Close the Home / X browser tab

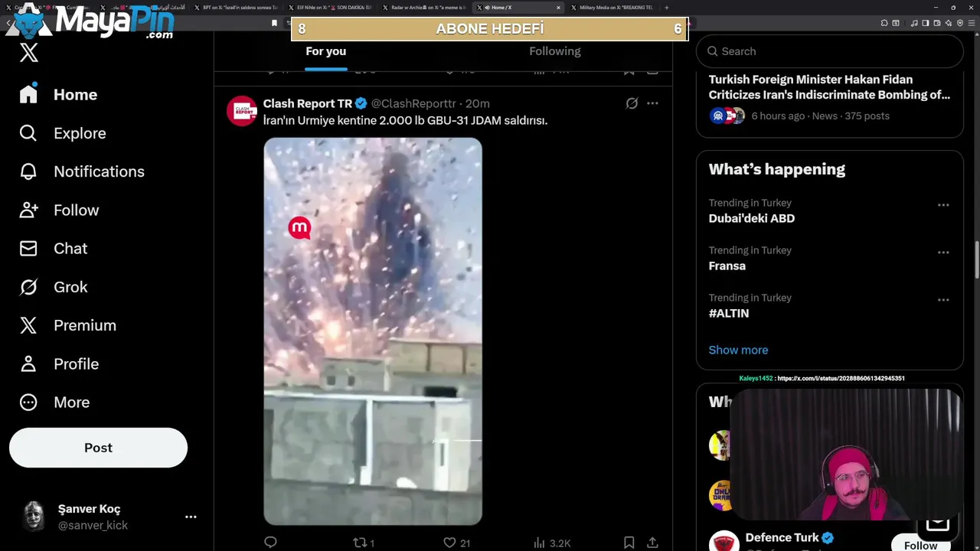point(558,8)
